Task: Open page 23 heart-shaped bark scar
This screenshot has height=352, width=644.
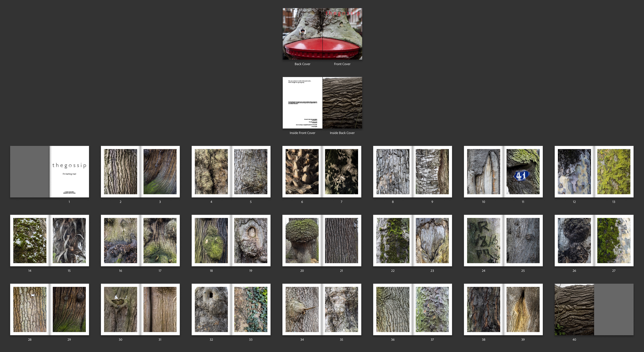Action: click(432, 240)
